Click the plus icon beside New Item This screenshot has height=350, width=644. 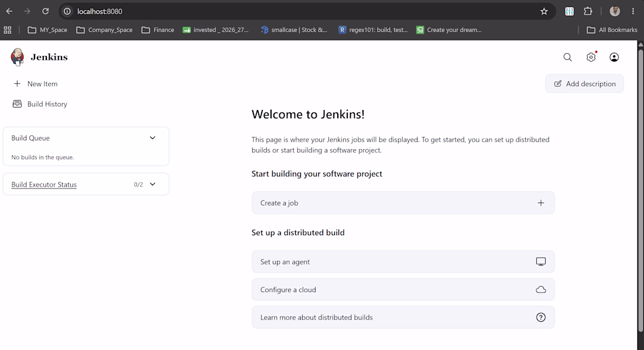pyautogui.click(x=17, y=84)
